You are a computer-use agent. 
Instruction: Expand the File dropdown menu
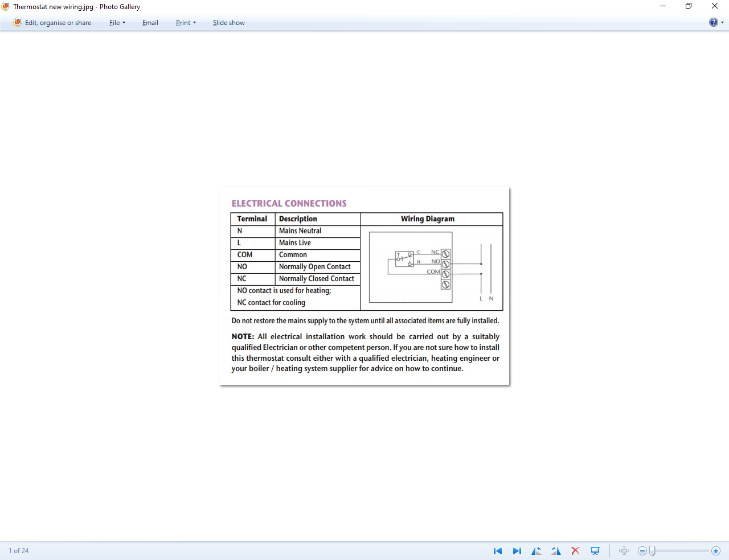coord(117,23)
